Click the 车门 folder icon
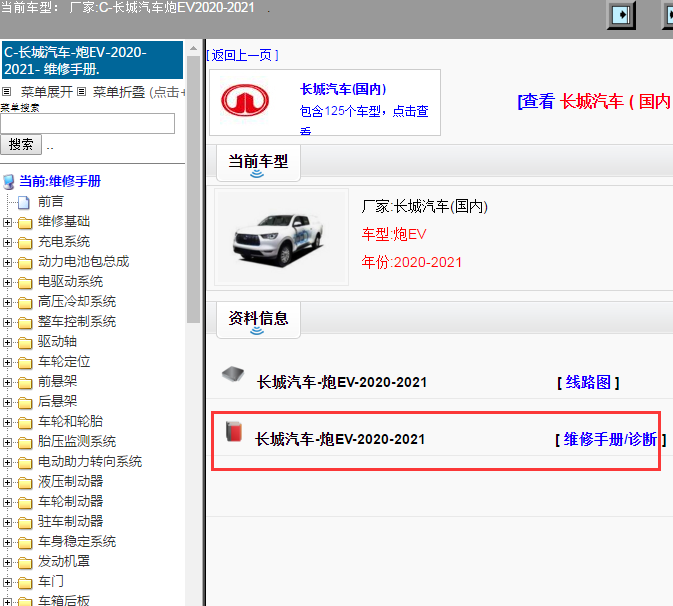Screen dimensions: 673x606 point(25,583)
